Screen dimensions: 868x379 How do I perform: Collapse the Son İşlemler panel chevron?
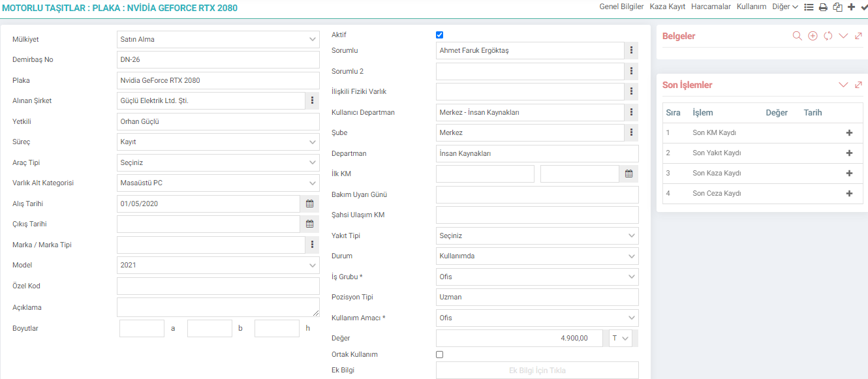pos(843,85)
